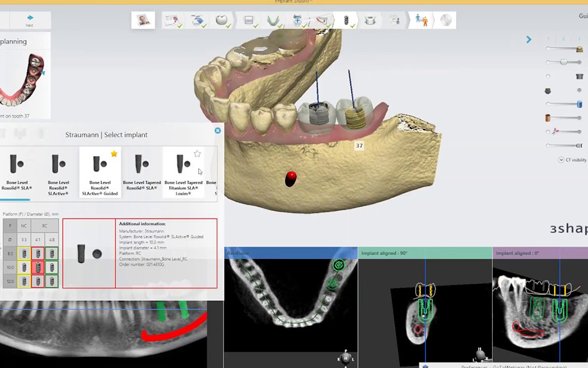Select Bone Level Roxolid SLActive Guided implant
This screenshot has width=588, height=368.
coord(100,172)
